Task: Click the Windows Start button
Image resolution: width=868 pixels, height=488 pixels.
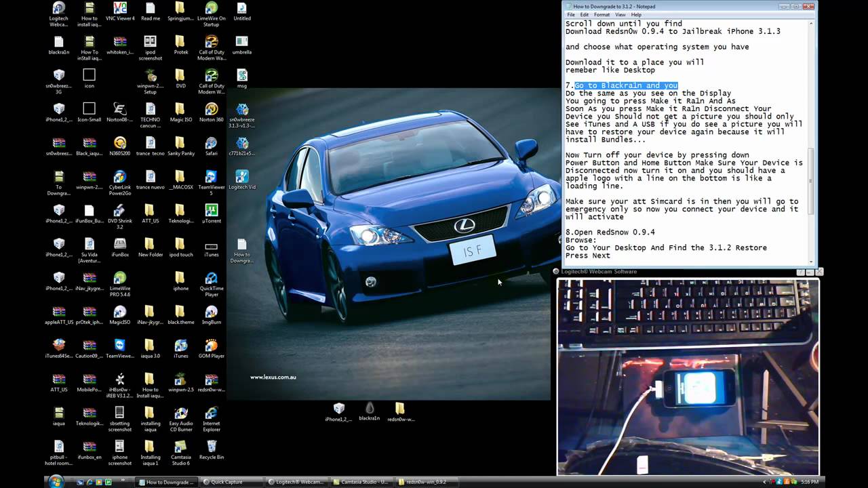Action: click(x=56, y=481)
